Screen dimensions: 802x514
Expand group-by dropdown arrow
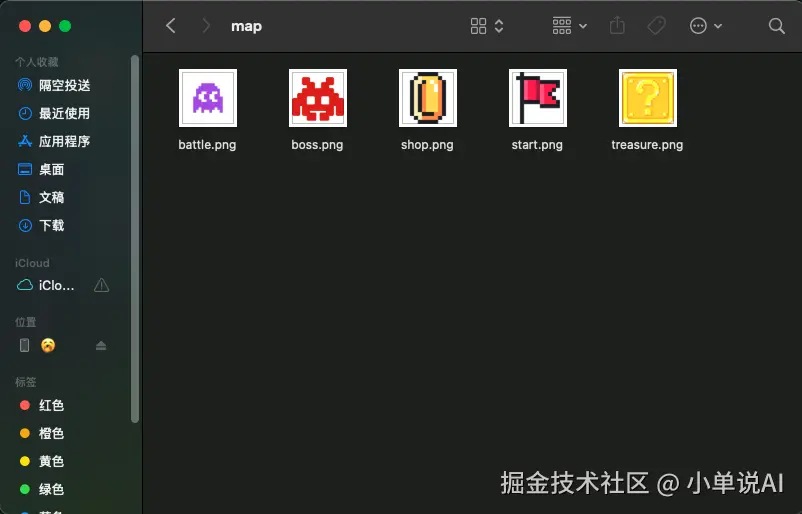pyautogui.click(x=583, y=26)
